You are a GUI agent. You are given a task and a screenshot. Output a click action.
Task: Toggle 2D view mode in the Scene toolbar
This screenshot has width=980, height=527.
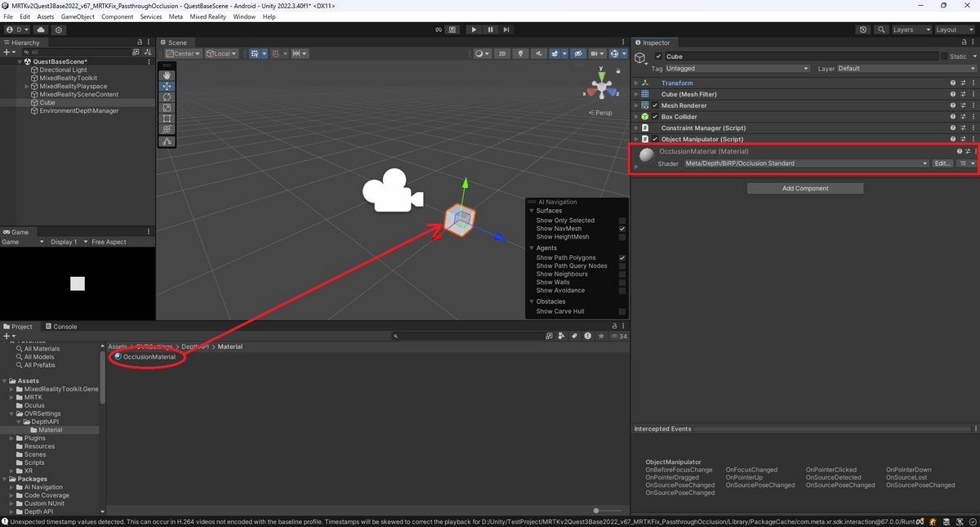502,53
